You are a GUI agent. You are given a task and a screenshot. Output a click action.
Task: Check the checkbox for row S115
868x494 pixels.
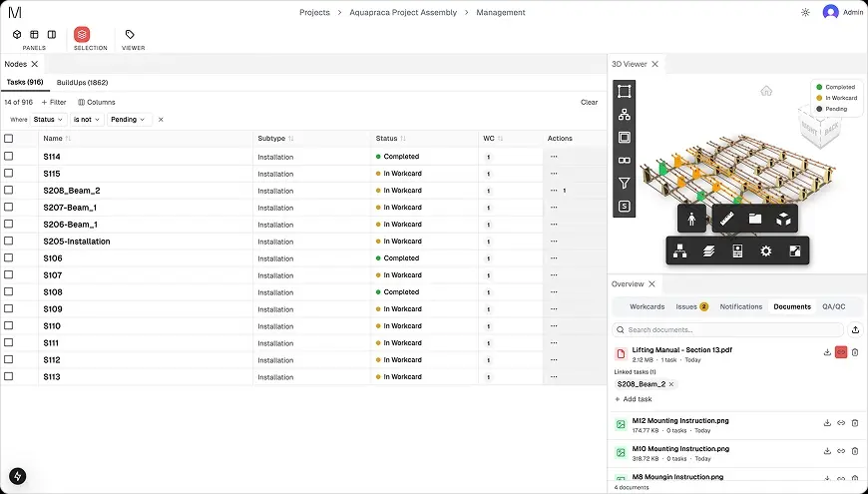(x=8, y=174)
